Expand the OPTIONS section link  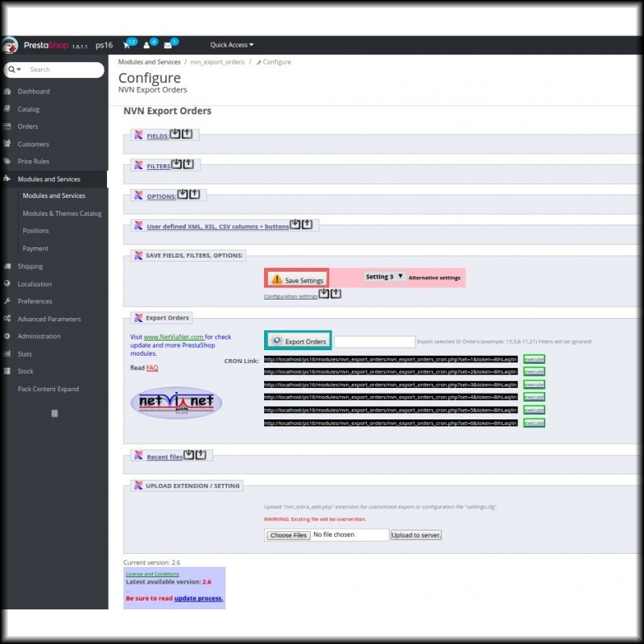pyautogui.click(x=162, y=196)
